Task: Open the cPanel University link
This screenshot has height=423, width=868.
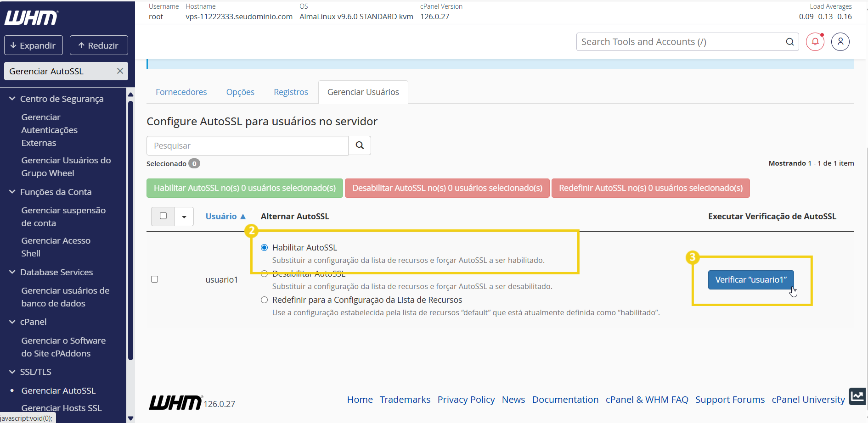Action: click(808, 400)
